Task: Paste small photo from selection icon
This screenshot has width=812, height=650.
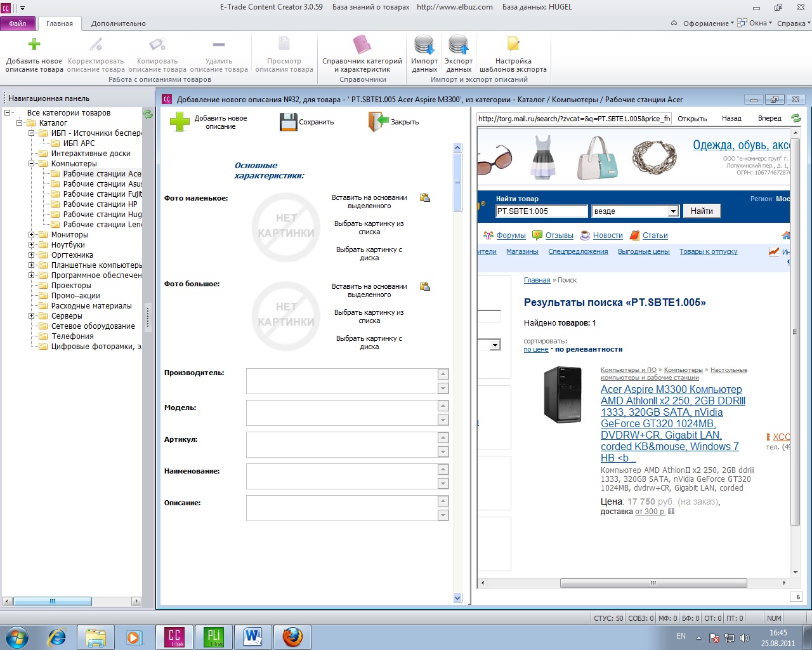Action: point(425,198)
